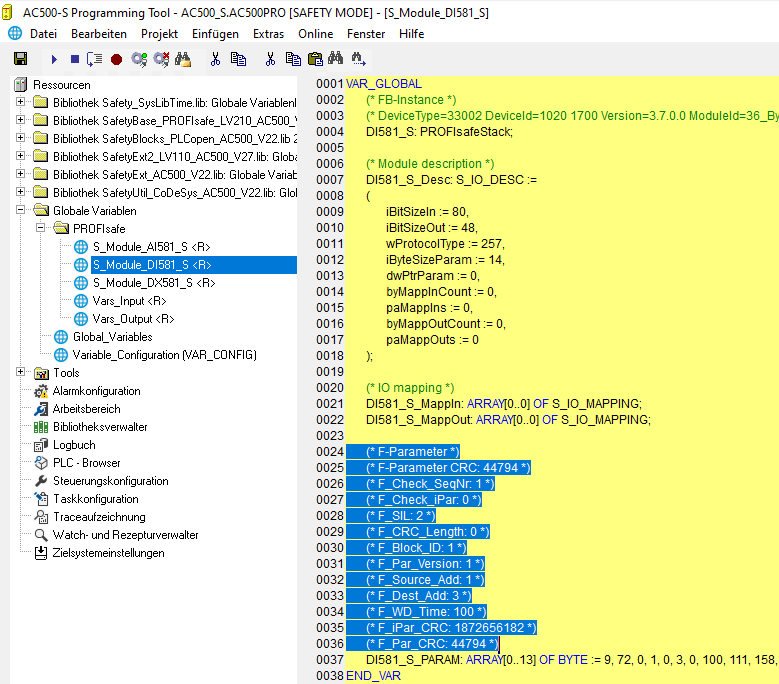Click the Save floppy disk icon
The width and height of the screenshot is (779, 684).
click(x=20, y=60)
